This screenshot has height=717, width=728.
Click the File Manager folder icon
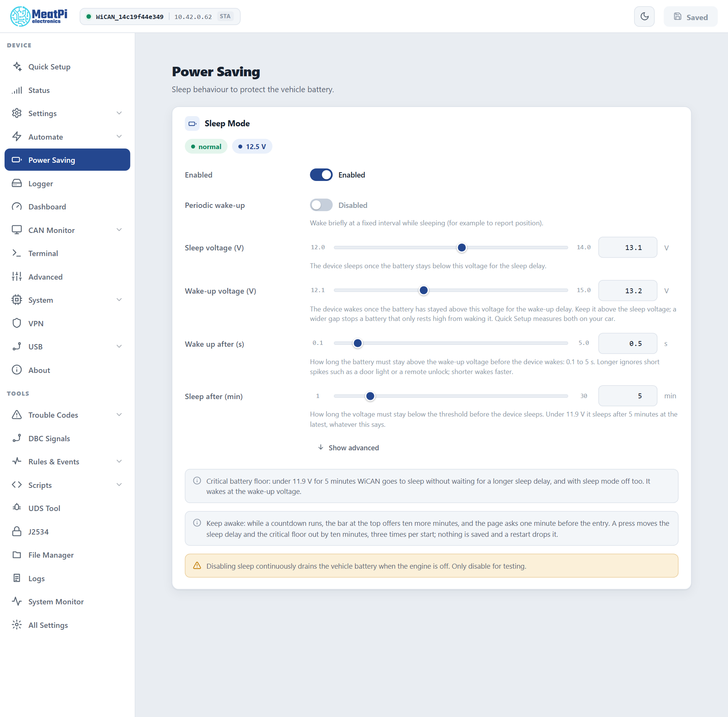[x=17, y=555]
